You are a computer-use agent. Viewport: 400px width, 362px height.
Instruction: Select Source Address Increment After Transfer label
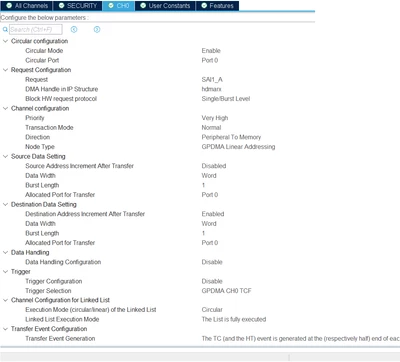(79, 166)
